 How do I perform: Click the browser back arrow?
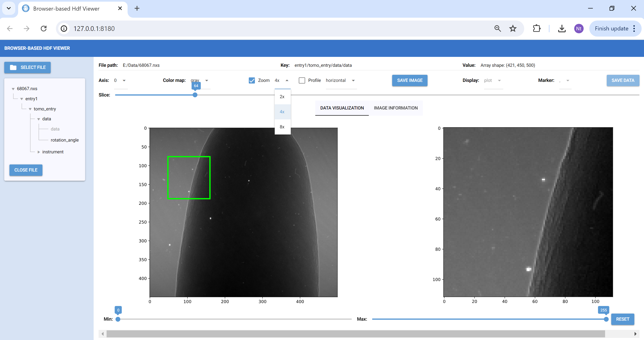pos(10,29)
